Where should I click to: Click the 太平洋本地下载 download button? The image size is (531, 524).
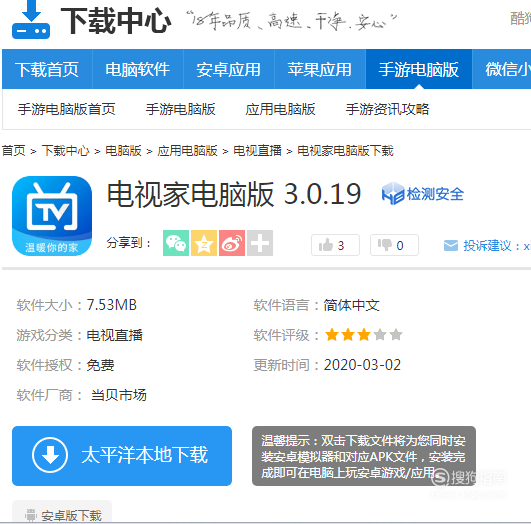[x=122, y=456]
